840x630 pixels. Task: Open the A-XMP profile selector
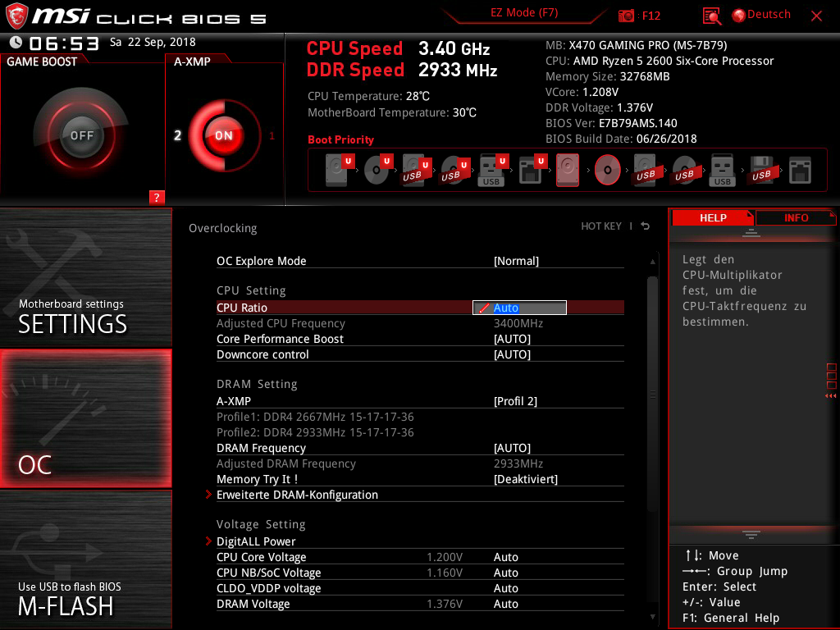(x=515, y=400)
